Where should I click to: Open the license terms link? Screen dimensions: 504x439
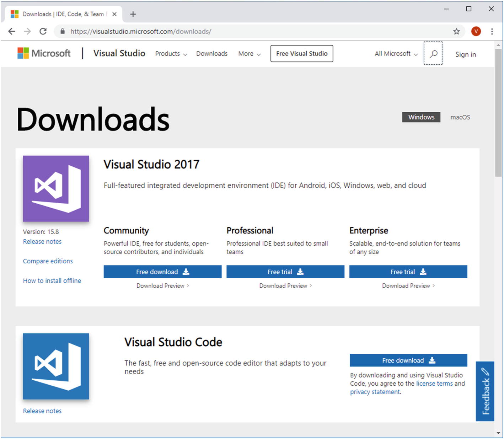click(x=434, y=384)
